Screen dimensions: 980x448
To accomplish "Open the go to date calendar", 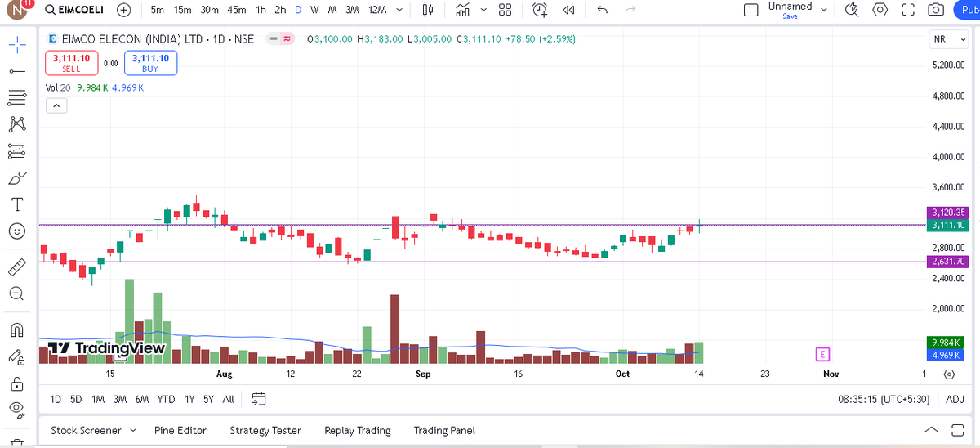I will (x=259, y=399).
